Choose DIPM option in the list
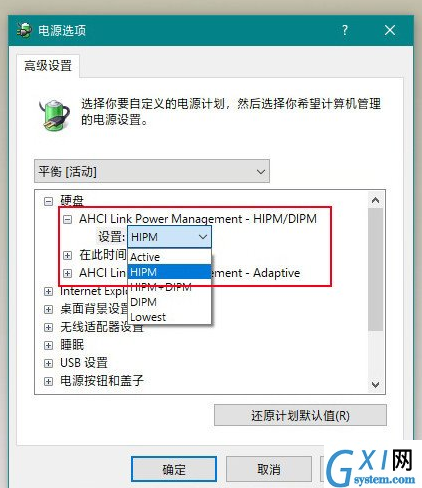Image resolution: width=422 pixels, height=488 pixels. coord(169,302)
